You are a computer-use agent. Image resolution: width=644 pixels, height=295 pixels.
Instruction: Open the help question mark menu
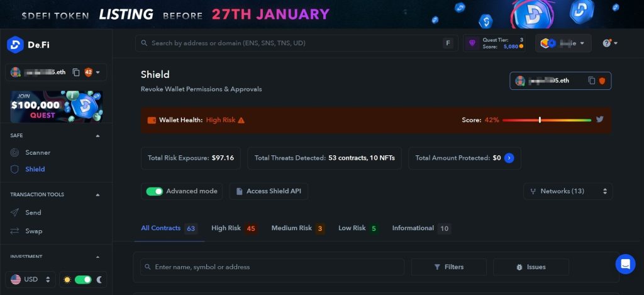(609, 43)
